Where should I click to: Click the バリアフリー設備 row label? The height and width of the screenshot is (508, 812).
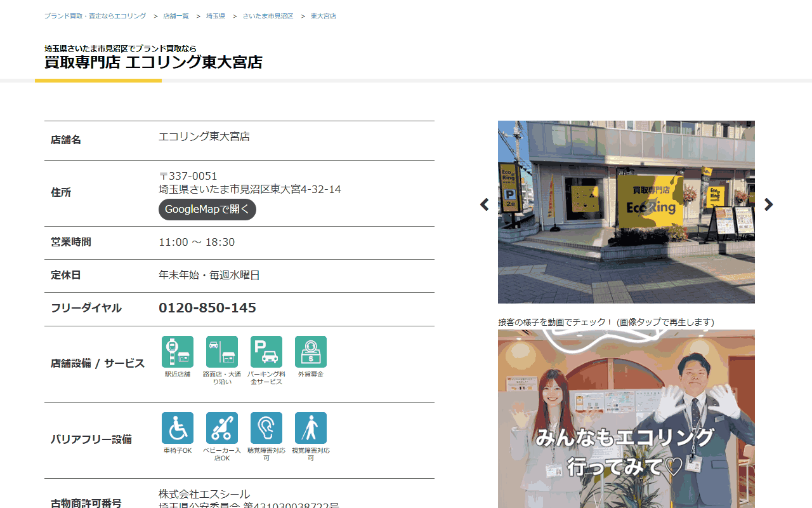[x=91, y=439]
